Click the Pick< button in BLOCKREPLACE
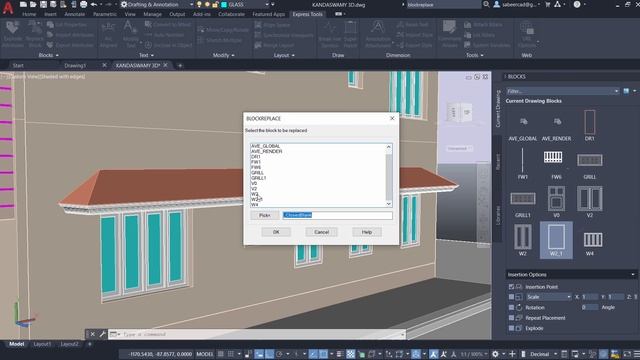Viewport: 640px width, 360px height. (264, 215)
